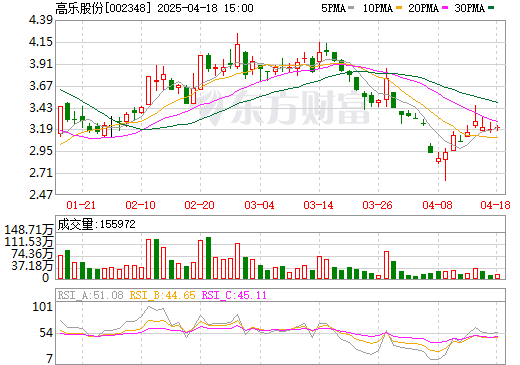Click the 01-21 date label
Viewport: 520px width, 365px height.
click(x=81, y=205)
